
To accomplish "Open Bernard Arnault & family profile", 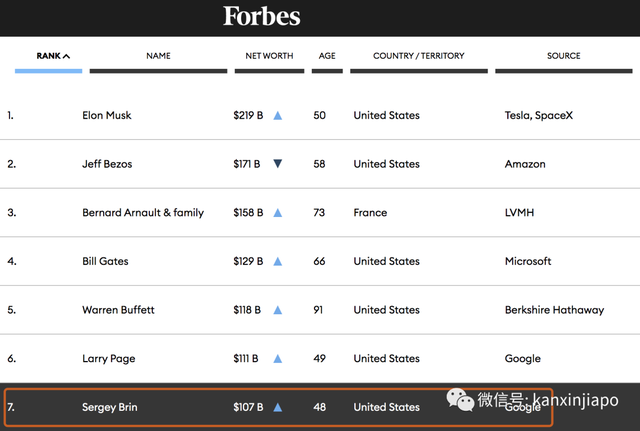I will pyautogui.click(x=143, y=213).
